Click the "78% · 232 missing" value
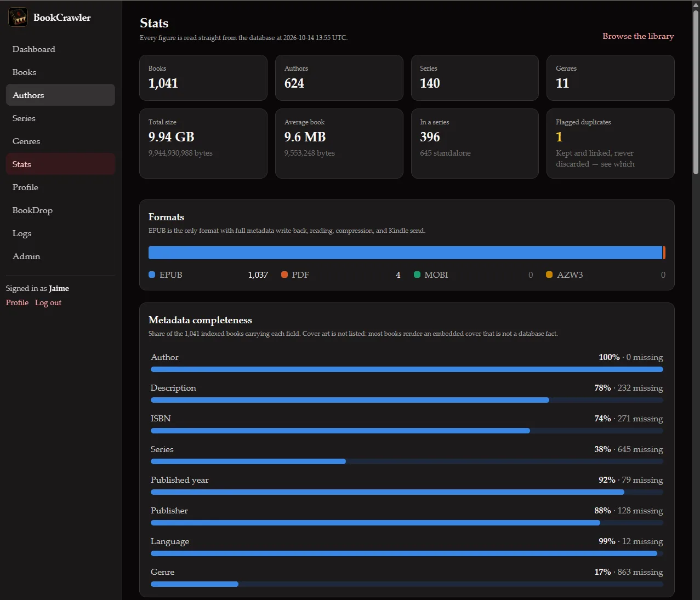 click(629, 388)
